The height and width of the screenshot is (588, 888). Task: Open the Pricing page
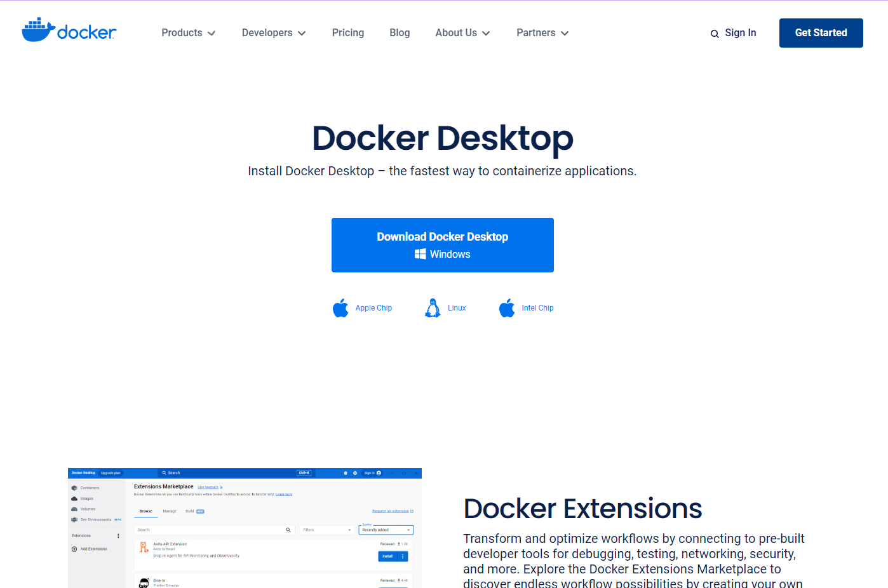pyautogui.click(x=348, y=33)
